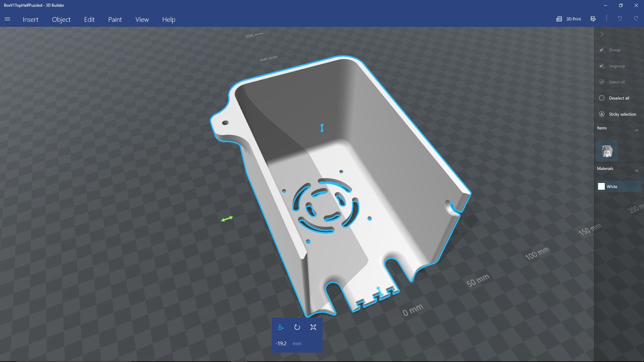Open the Paint menu
This screenshot has width=644, height=362.
pyautogui.click(x=115, y=19)
